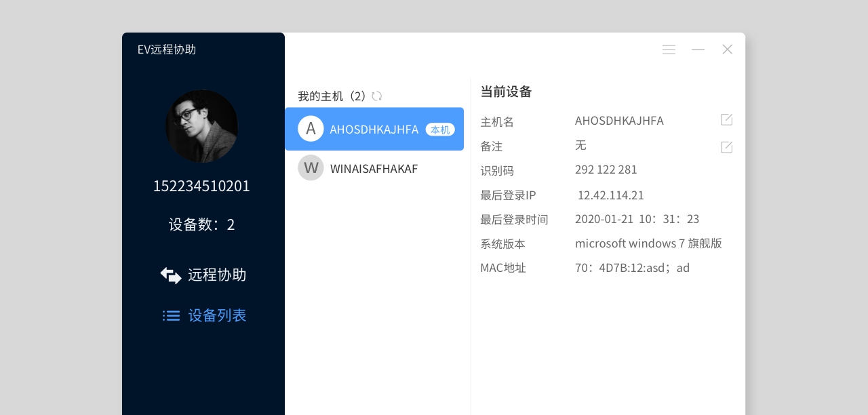Click the 识别码 value 292 122 281
868x415 pixels.
click(x=606, y=170)
